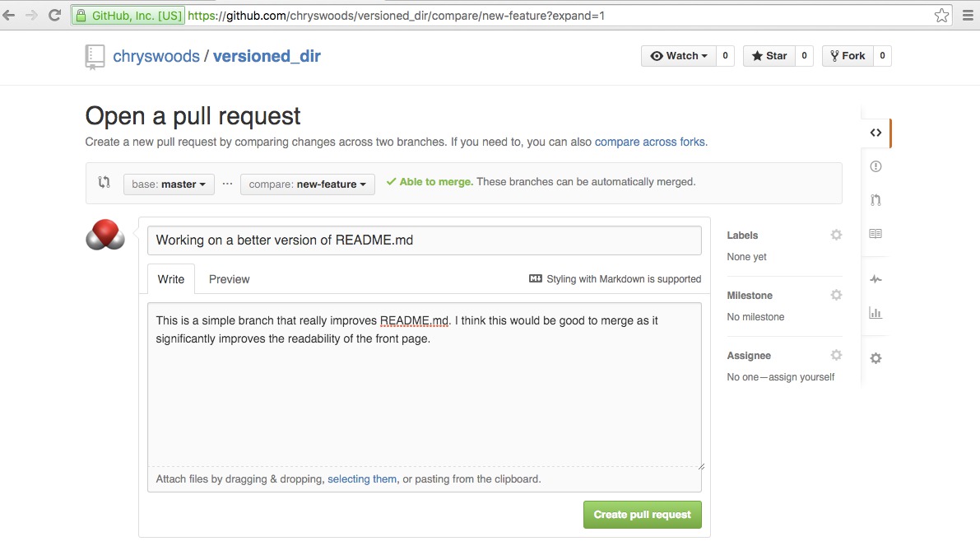Click the Labels gear icon
This screenshot has width=980, height=546.
(x=836, y=235)
